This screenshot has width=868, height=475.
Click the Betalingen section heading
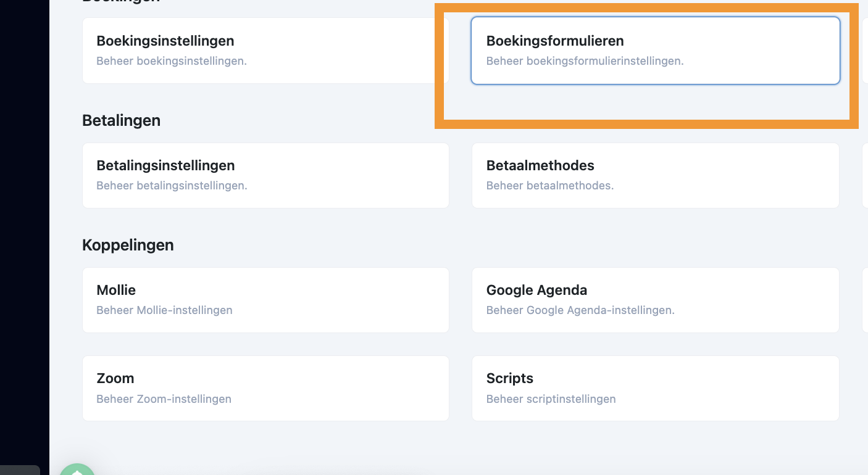[x=121, y=120]
